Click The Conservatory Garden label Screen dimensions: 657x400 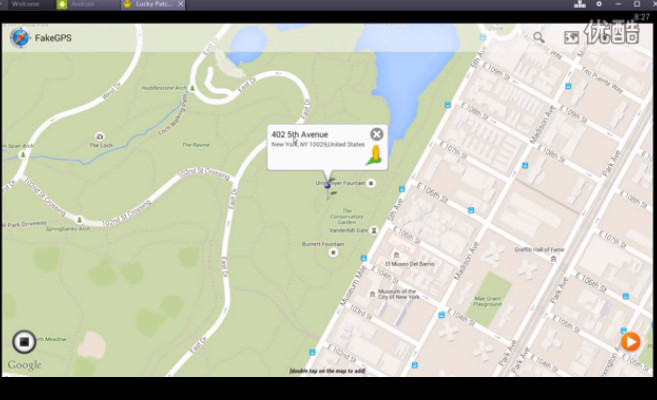pos(347,217)
